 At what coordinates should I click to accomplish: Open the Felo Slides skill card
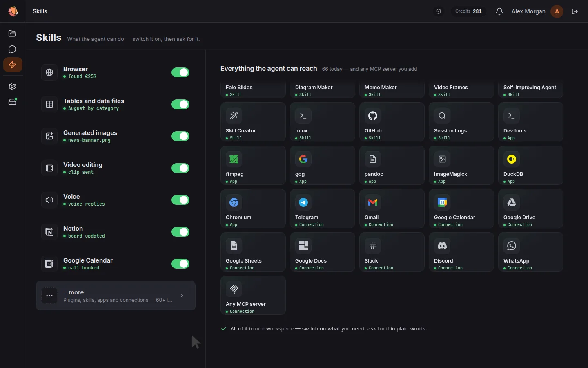point(253,90)
